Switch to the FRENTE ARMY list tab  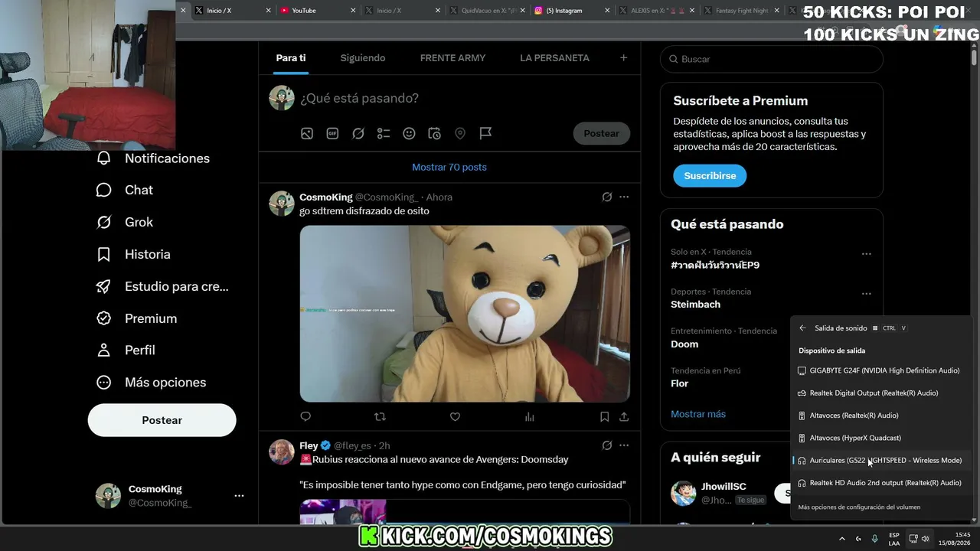(452, 58)
